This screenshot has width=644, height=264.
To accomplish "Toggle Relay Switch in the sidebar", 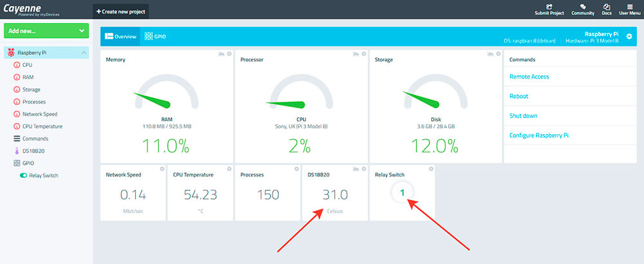I will click(24, 175).
